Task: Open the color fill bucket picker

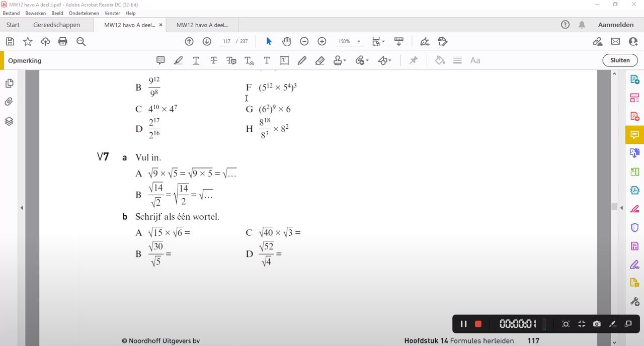Action: tap(440, 60)
